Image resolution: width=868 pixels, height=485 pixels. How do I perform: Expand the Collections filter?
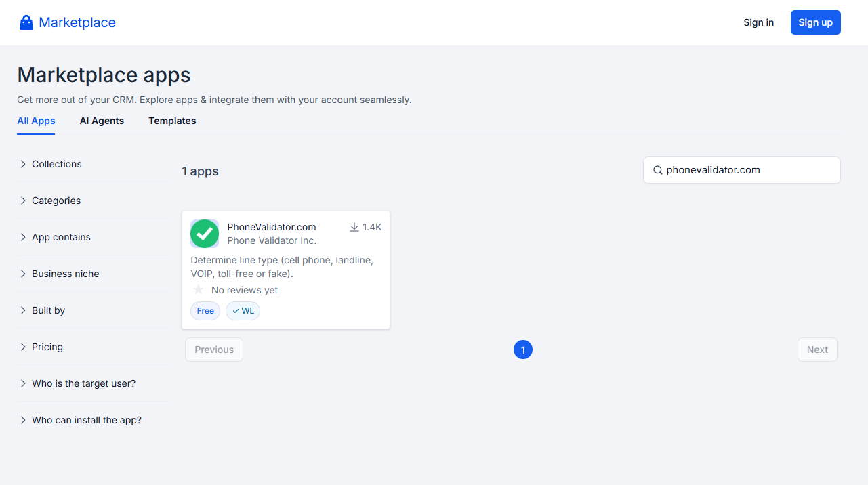pos(92,164)
